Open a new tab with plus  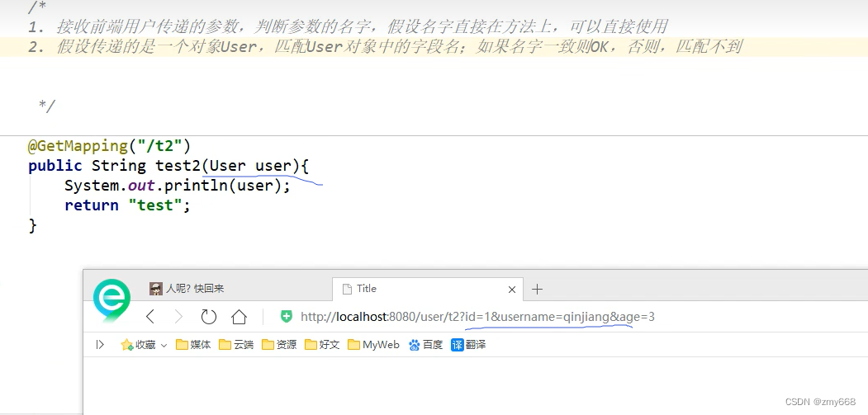tap(537, 289)
